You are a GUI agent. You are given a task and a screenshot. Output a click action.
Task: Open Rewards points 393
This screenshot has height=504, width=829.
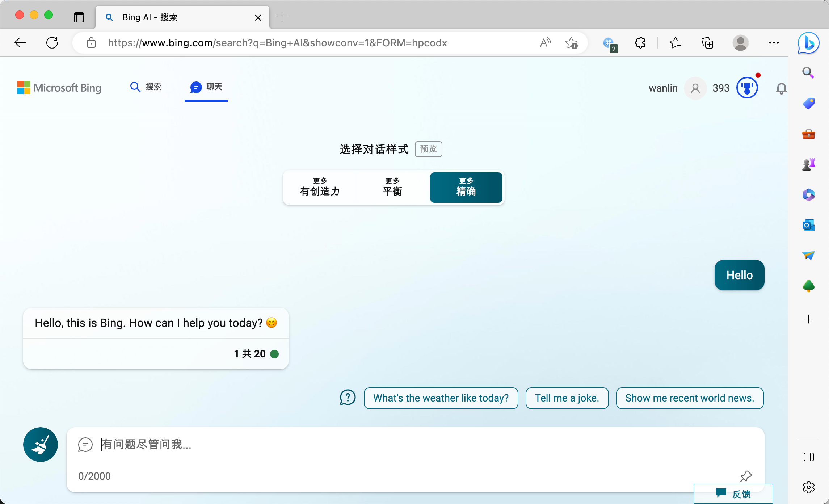[721, 88]
